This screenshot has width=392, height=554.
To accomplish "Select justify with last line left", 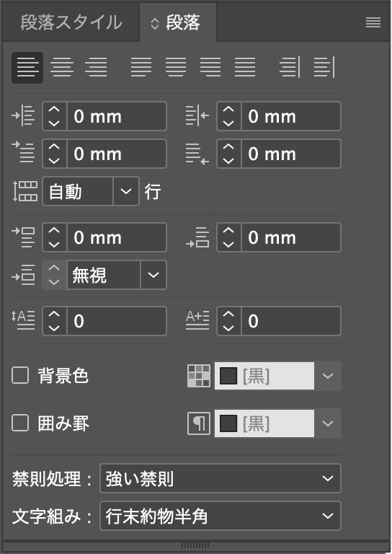I will tap(141, 68).
